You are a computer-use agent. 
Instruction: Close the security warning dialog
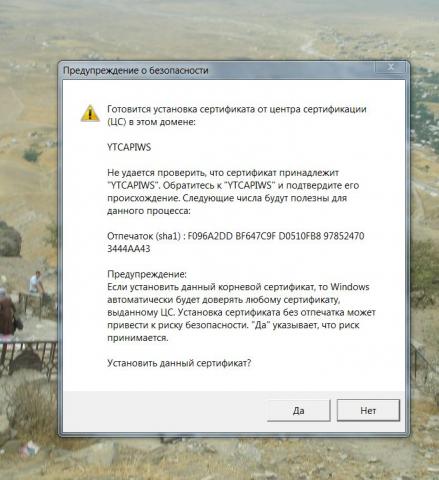[x=391, y=67]
